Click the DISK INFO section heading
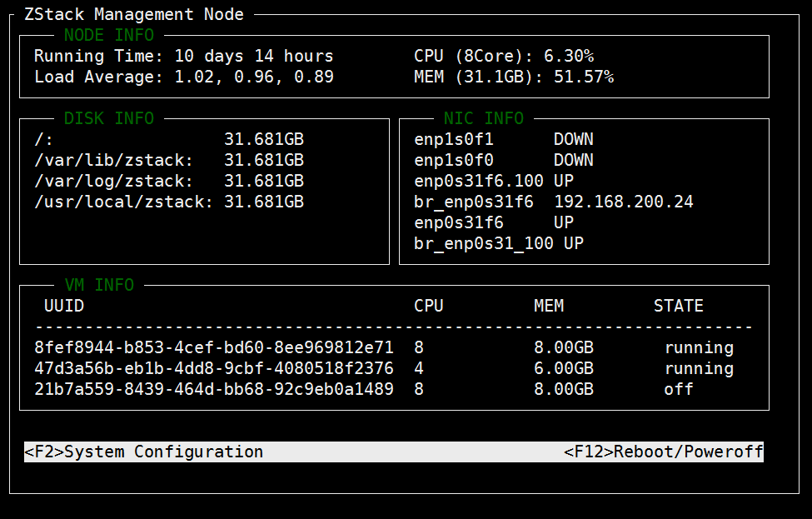Image resolution: width=812 pixels, height=519 pixels. (109, 118)
